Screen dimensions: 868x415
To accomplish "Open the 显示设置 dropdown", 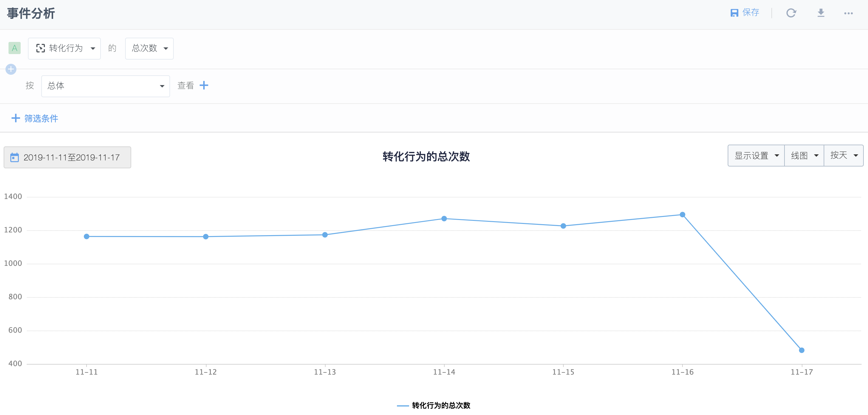I will click(x=756, y=156).
